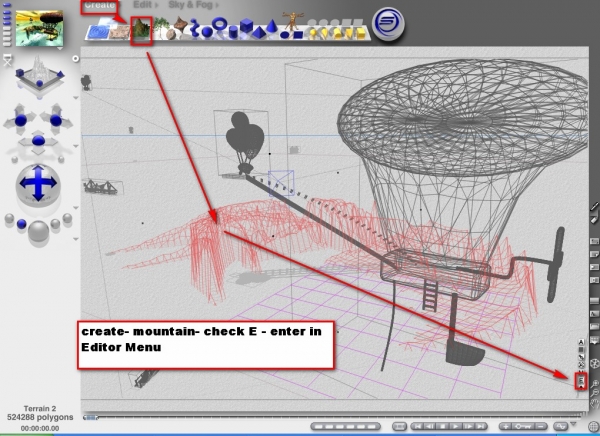Click the zoom-in magnifier icon
This screenshot has width=600, height=436.
click(x=594, y=384)
